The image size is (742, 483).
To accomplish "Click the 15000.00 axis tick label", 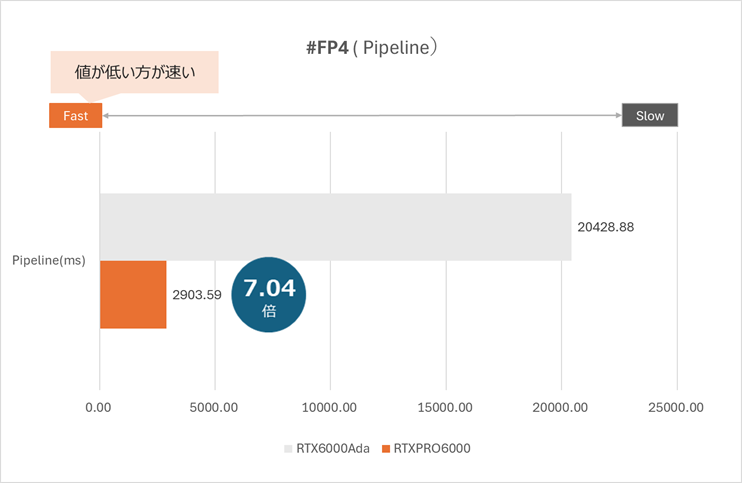I will [446, 407].
